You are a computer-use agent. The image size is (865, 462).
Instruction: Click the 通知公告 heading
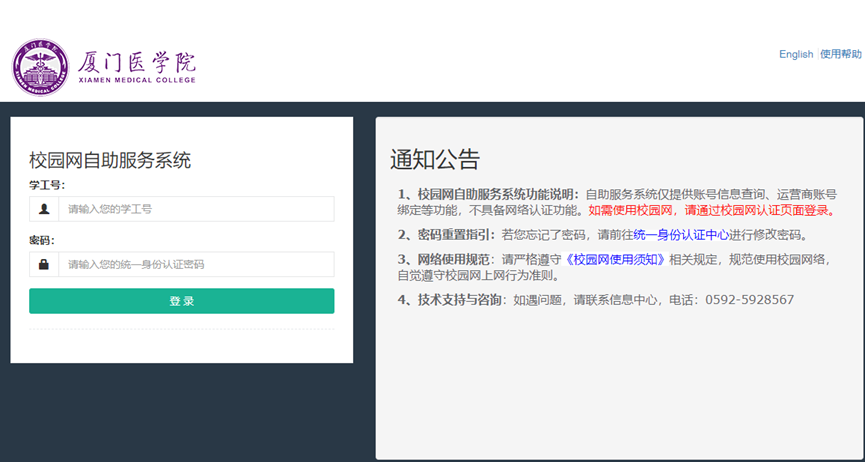coord(435,159)
